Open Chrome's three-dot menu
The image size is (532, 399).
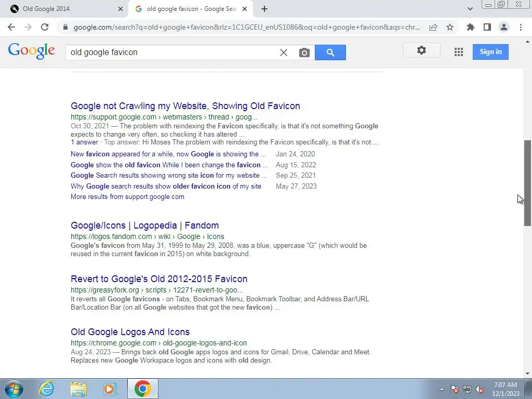pos(521,27)
